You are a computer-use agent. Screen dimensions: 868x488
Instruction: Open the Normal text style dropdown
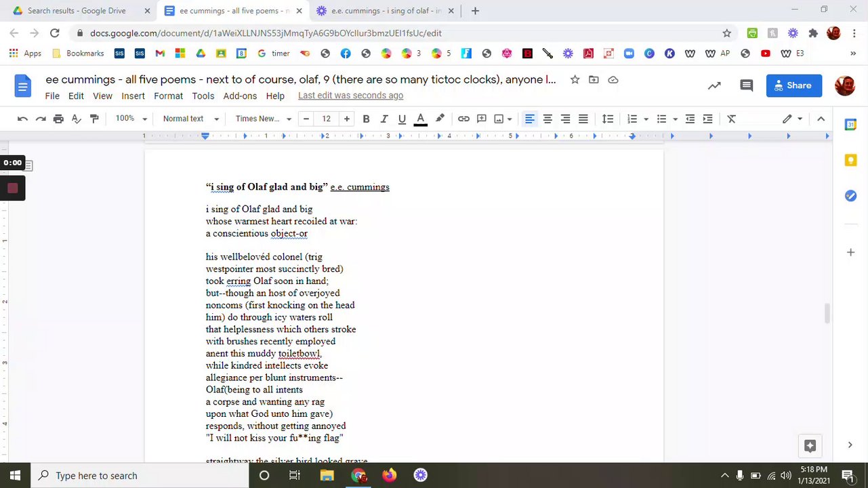[191, 119]
